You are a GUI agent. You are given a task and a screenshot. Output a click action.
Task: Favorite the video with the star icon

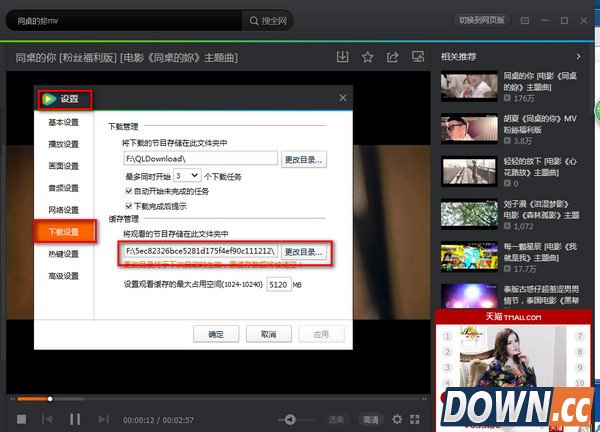pos(367,57)
